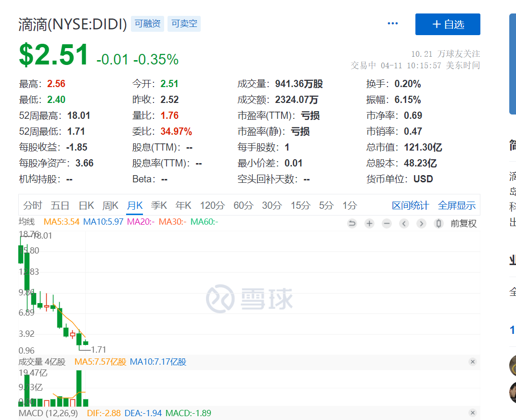Image resolution: width=516 pixels, height=420 pixels.
Task: Switch to 60分 interval
Action: 244,205
